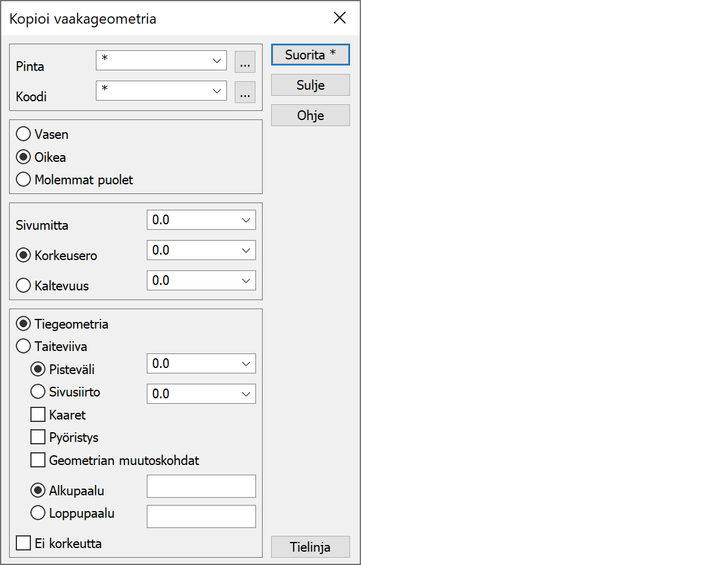The image size is (728, 565).
Task: Select the Taiteviiva option
Action: (24, 347)
